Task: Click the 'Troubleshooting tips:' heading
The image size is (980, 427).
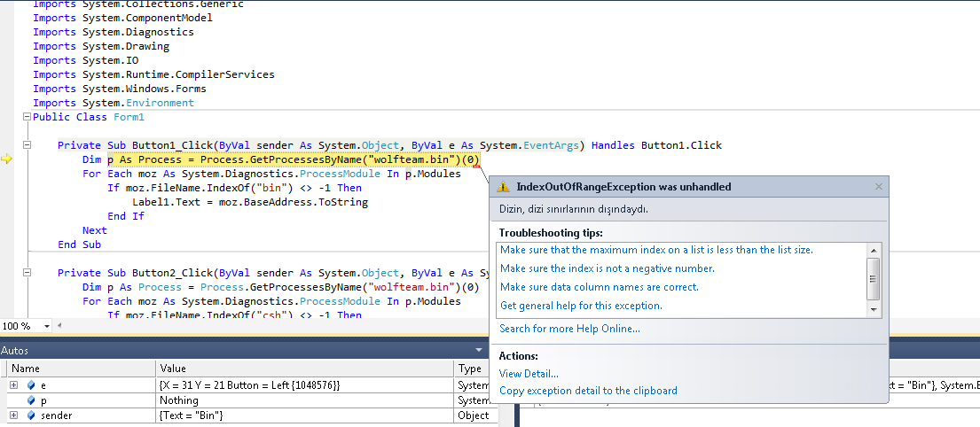Action: (551, 233)
